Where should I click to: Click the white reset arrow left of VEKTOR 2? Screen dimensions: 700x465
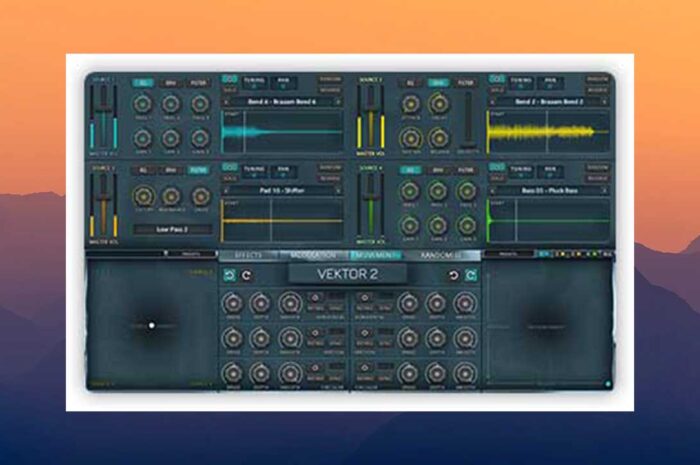(246, 275)
